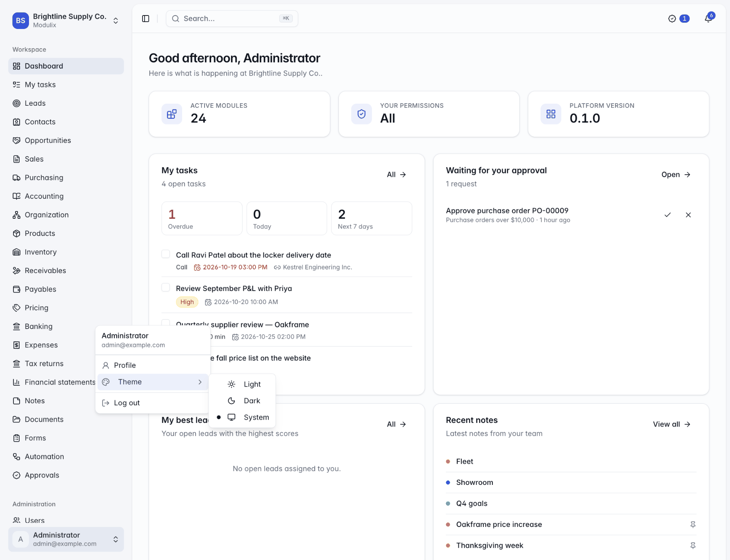Check the Review September P&L task box

tap(166, 287)
